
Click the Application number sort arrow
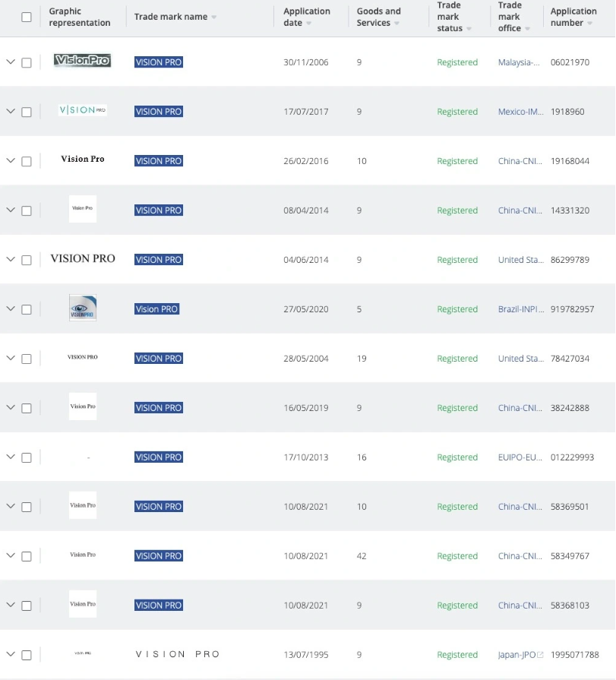click(x=589, y=24)
